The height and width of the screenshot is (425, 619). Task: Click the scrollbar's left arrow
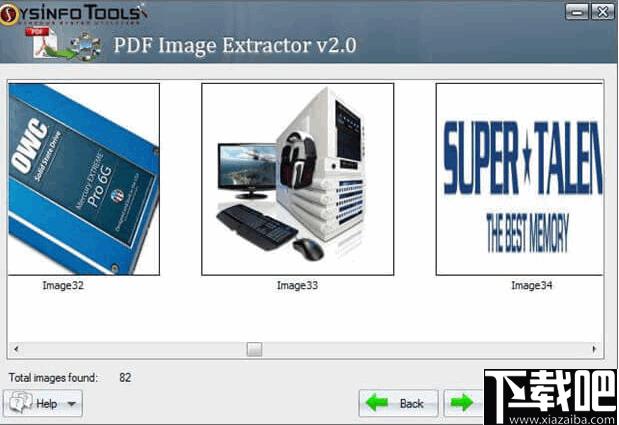tap(16, 349)
